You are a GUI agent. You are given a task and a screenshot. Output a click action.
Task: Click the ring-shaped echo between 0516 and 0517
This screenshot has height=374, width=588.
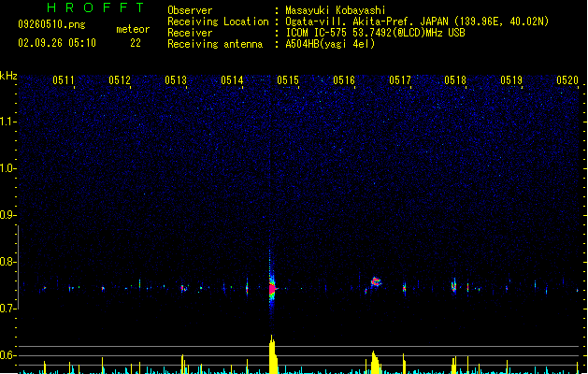(376, 281)
